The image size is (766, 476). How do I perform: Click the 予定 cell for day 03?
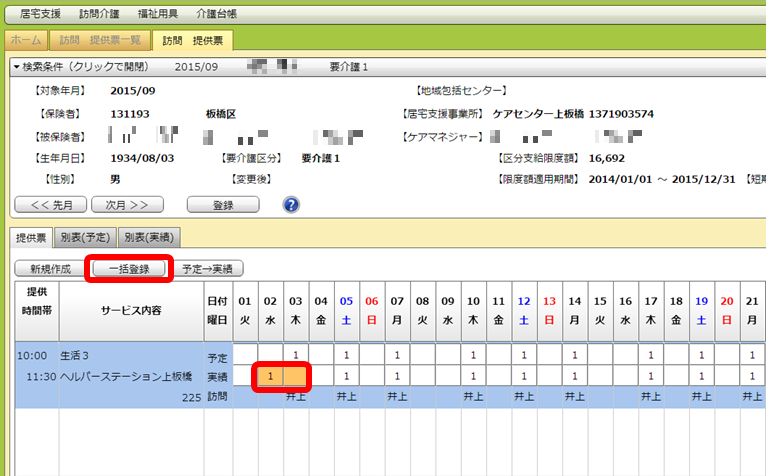pyautogui.click(x=295, y=355)
